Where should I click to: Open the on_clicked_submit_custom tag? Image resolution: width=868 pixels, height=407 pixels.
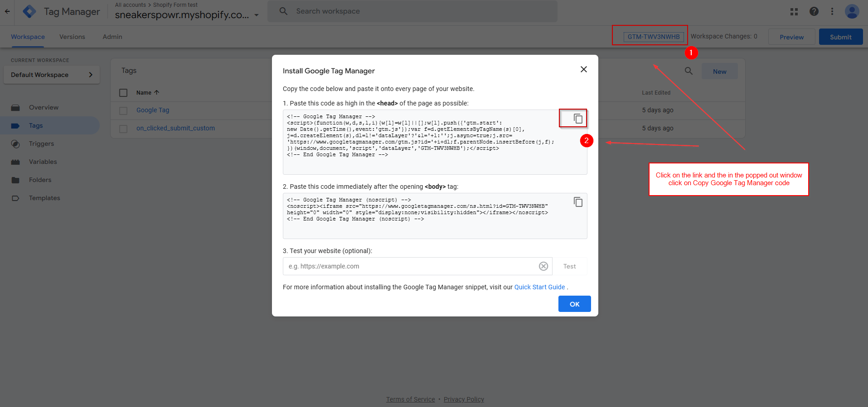click(175, 128)
